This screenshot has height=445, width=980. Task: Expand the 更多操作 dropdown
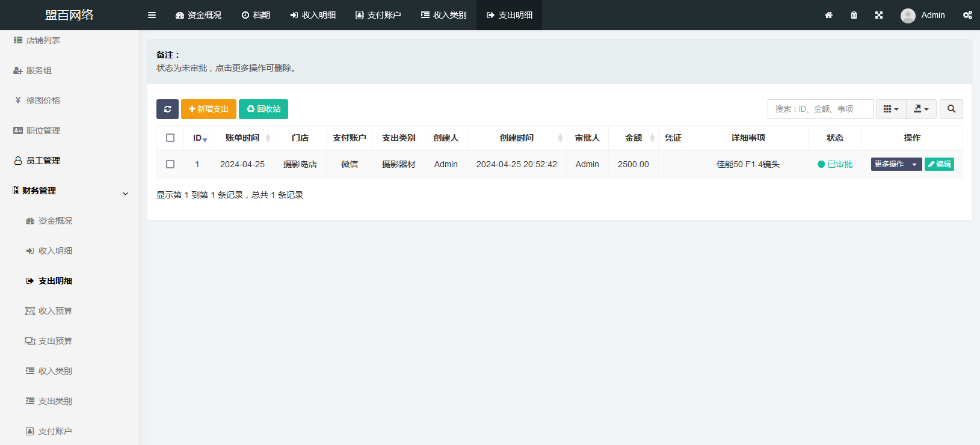(914, 164)
